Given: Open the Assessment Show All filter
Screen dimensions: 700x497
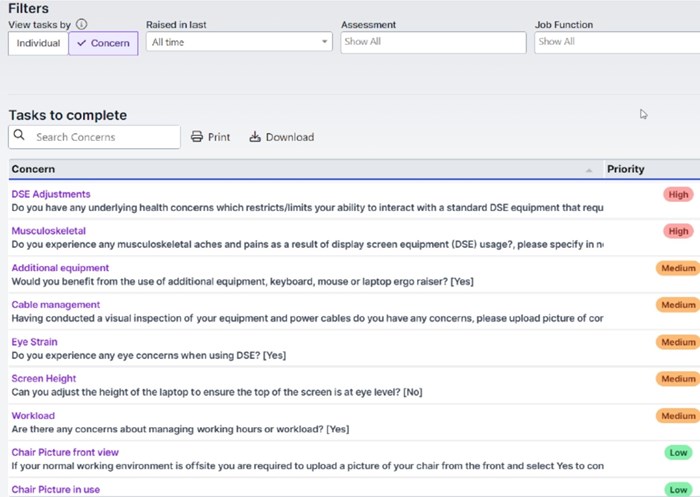Looking at the screenshot, I should 433,42.
